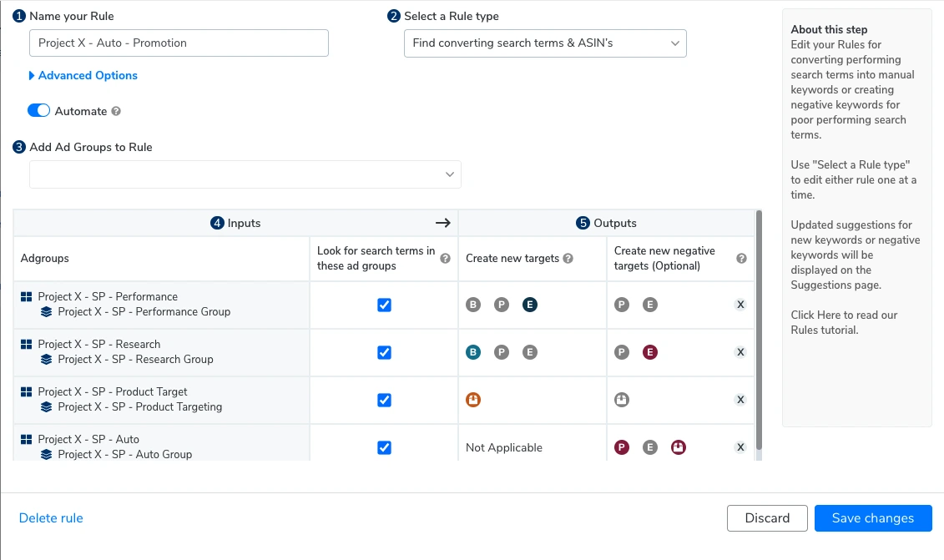The width and height of the screenshot is (944, 560).
Task: Click the negative Exact icon in Research row
Action: click(649, 352)
